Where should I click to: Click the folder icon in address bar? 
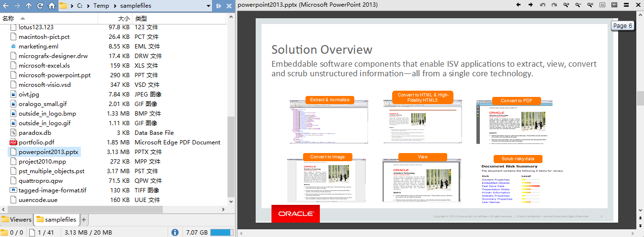63,6
